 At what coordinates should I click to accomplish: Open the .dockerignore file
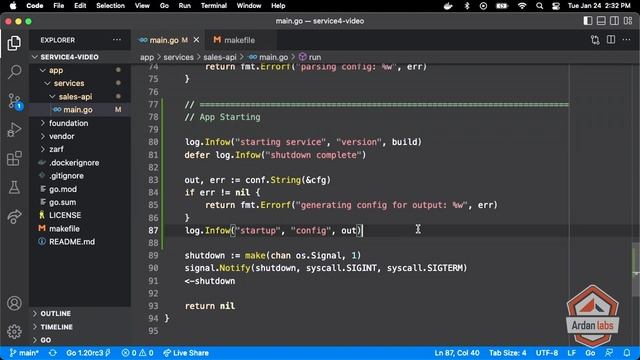coord(80,162)
